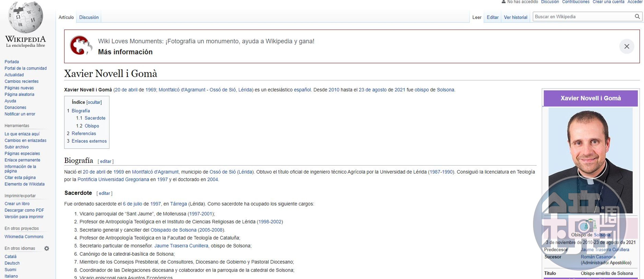The height and width of the screenshot is (279, 644).
Task: Jump to Enlaces externos index entry
Action: [x=89, y=141]
